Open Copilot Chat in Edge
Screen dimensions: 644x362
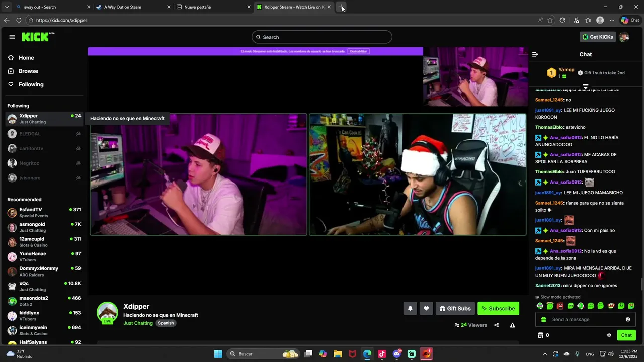(630, 20)
